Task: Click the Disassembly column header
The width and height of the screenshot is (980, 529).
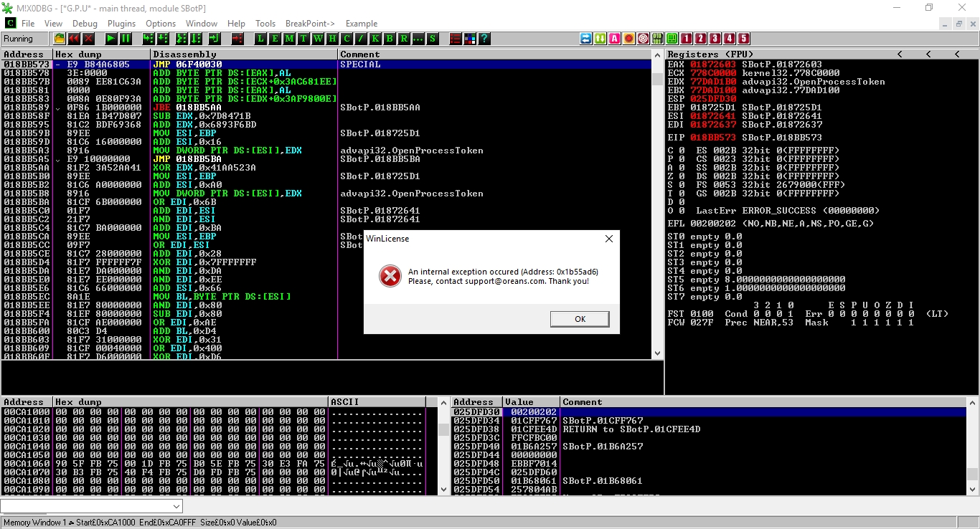Action: point(244,54)
